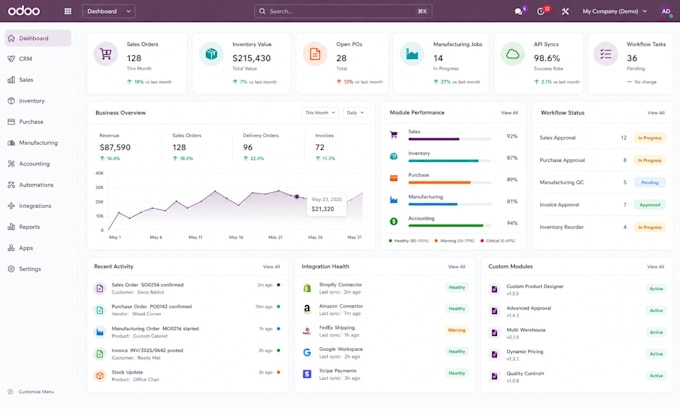Open CRM in the sidebar
This screenshot has width=680, height=409.
(x=38, y=59)
